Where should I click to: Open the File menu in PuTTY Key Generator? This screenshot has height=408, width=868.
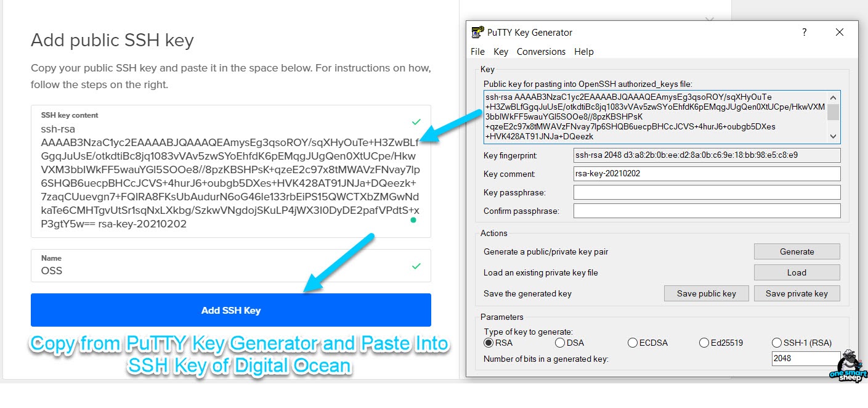(477, 52)
